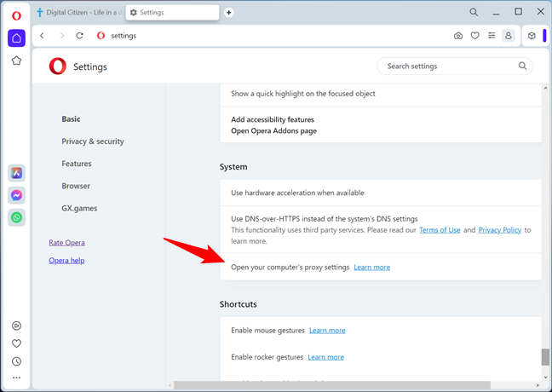
Task: Add page to bookmarks heart in address bar
Action: coord(474,36)
